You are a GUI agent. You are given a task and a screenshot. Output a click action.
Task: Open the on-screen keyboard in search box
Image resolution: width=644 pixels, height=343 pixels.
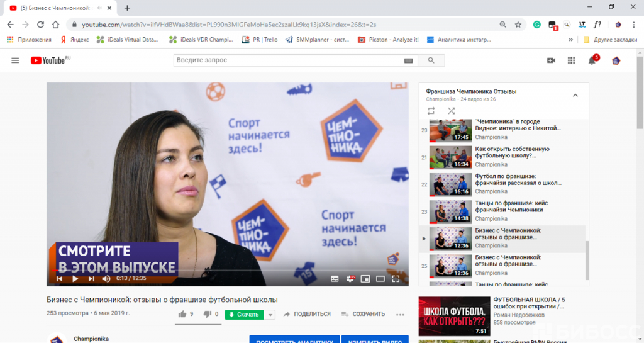point(408,60)
